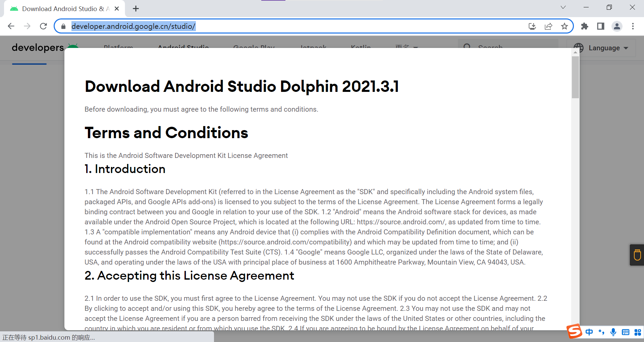Open the IME soft keyboard icon
The height and width of the screenshot is (342, 644).
click(x=626, y=332)
